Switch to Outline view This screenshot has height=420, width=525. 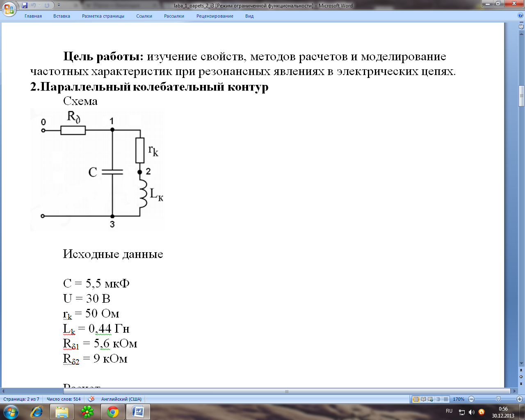click(x=438, y=399)
